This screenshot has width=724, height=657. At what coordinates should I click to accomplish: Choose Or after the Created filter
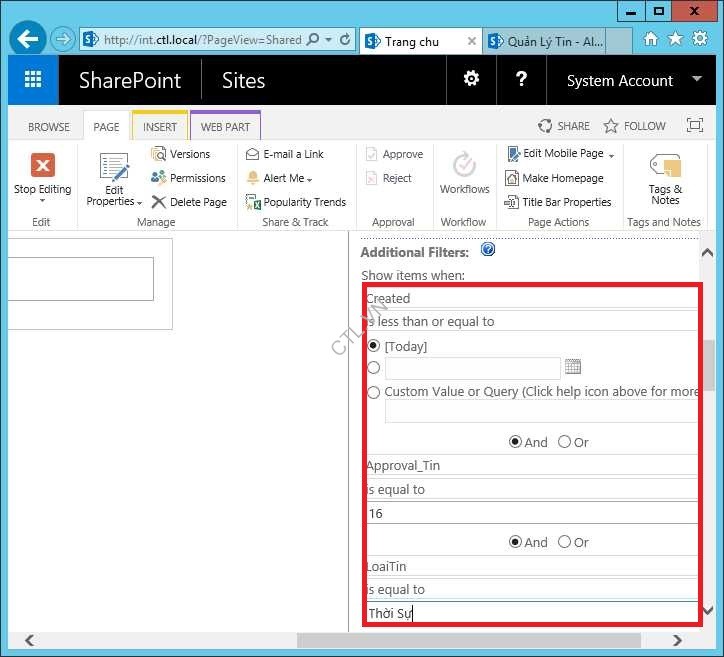point(565,442)
